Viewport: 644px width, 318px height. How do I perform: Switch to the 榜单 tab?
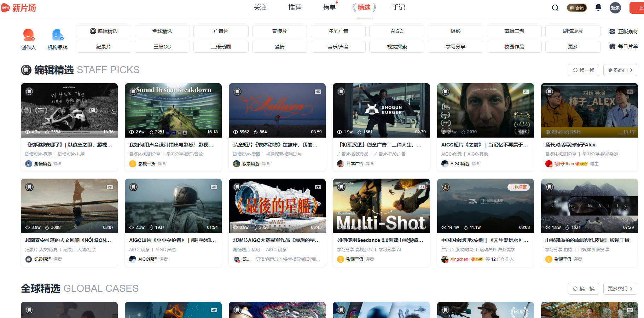coord(329,7)
